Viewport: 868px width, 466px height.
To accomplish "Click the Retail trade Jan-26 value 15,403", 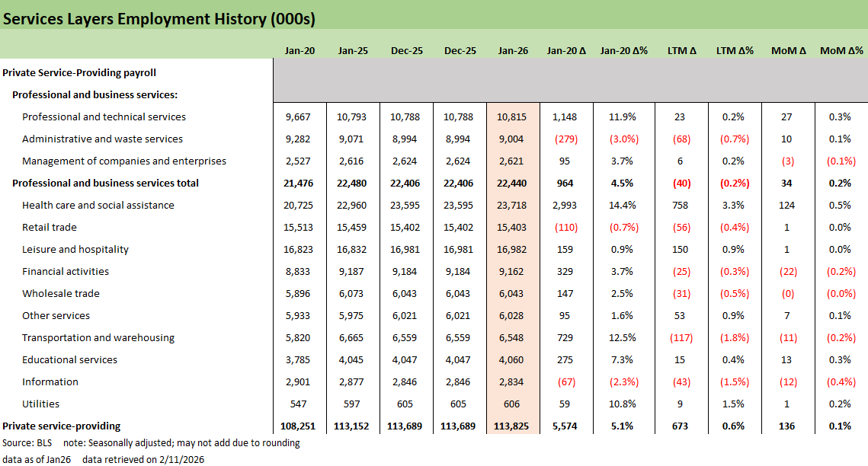I will click(511, 227).
